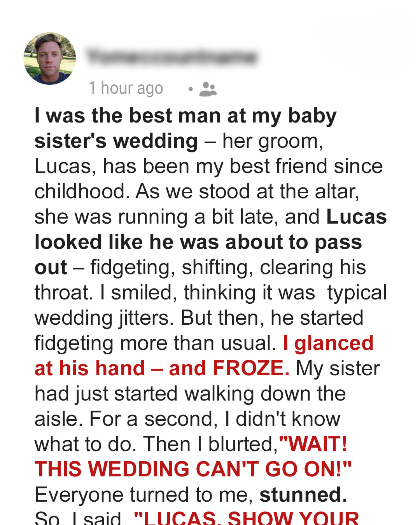This screenshot has width=420, height=525.
Task: Click the dot separator beside the timestamp
Action: tap(191, 89)
